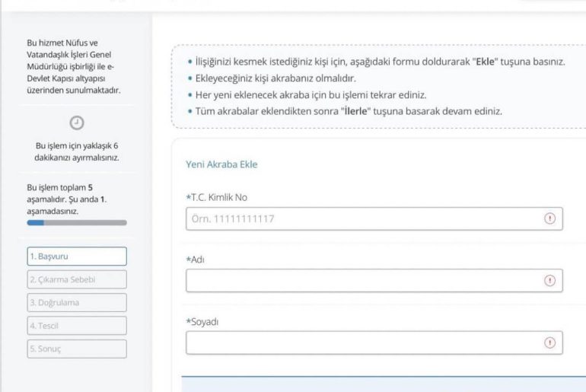Viewport: 586px width, 392px height.
Task: Click warning icon in T.C. Kimlik No field
Action: click(549, 219)
